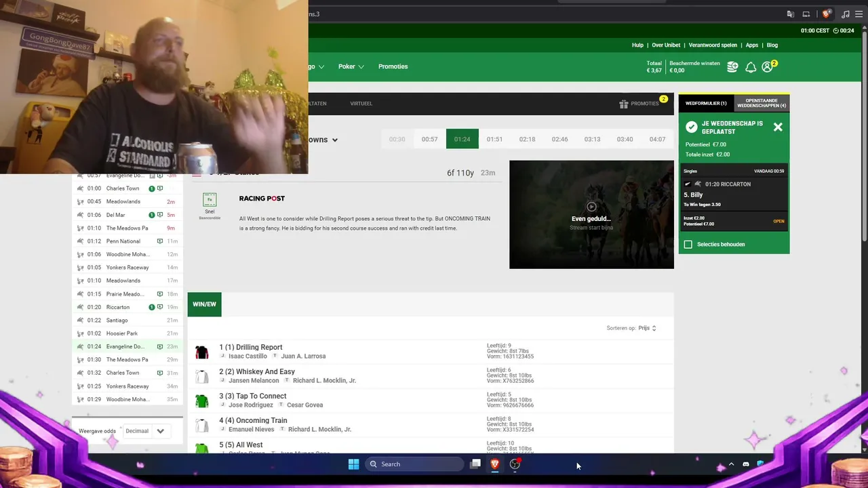Click the stream icon for Prairie Meadows
This screenshot has width=868, height=488.
click(160, 294)
